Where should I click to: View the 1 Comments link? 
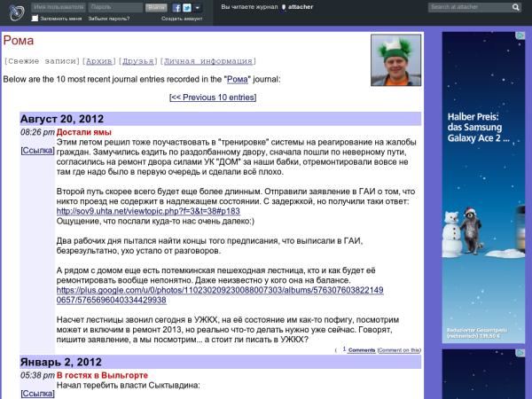359,350
